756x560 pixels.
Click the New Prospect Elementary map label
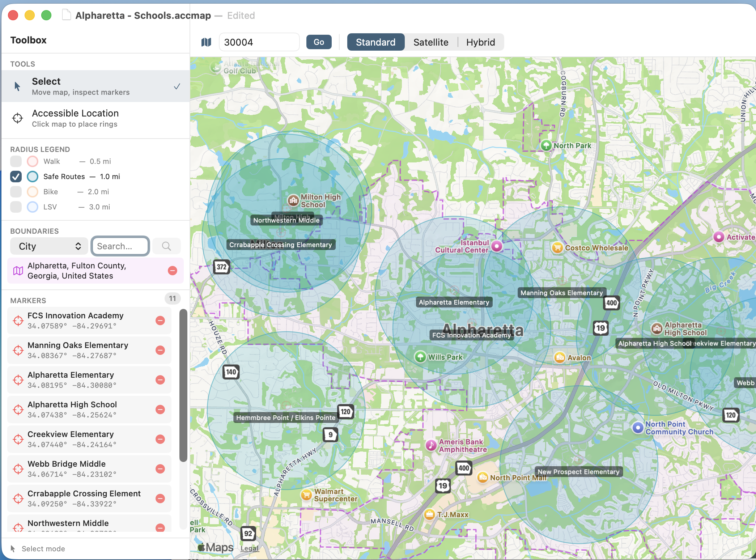[x=578, y=472]
